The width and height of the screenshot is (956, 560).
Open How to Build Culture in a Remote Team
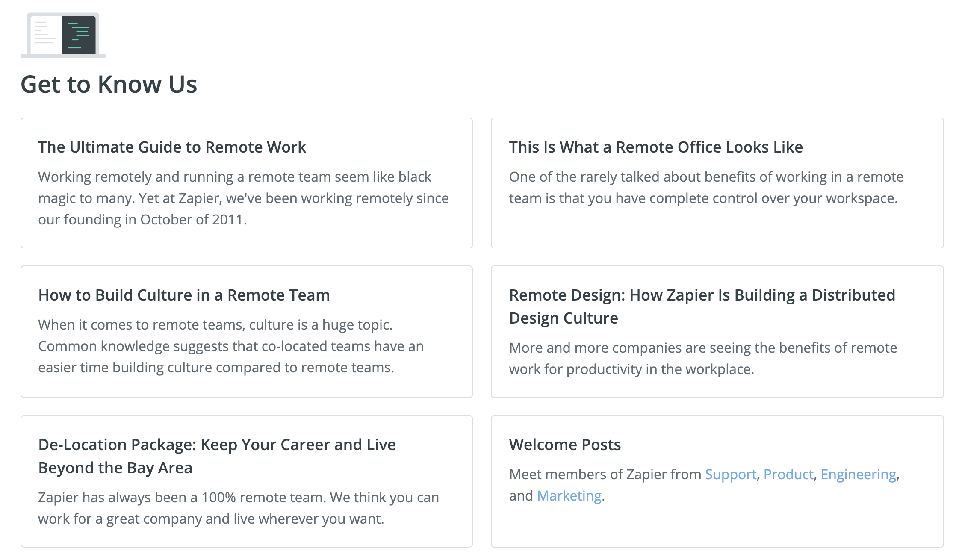click(184, 295)
